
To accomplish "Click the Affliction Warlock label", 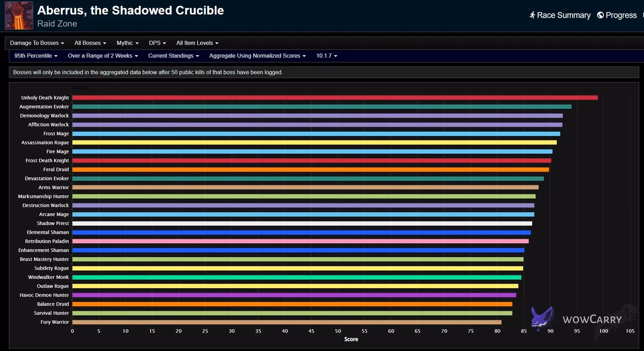I will click(48, 125).
